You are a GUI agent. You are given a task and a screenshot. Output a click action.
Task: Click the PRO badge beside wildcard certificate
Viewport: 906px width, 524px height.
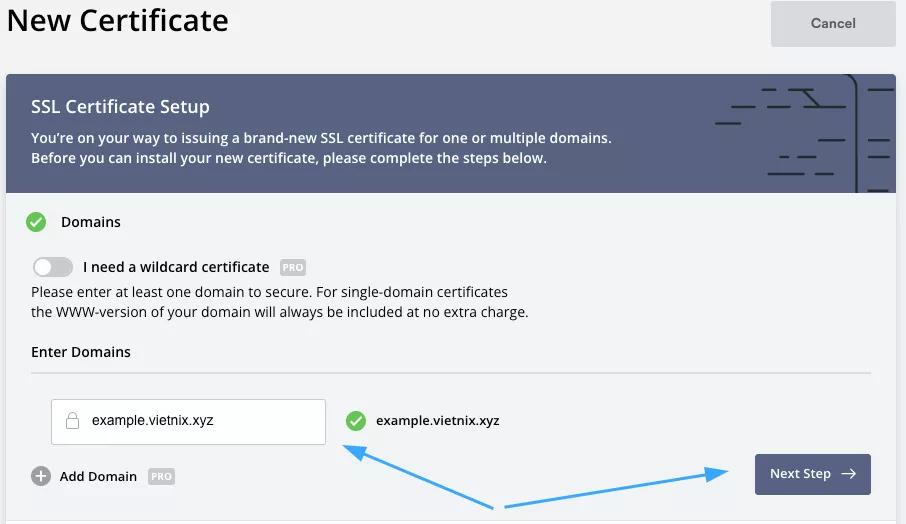[x=293, y=268]
